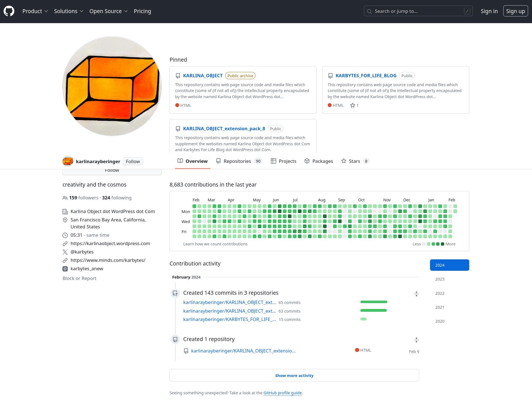Select the 2020 year filter
The image size is (532, 401).
[x=449, y=321]
